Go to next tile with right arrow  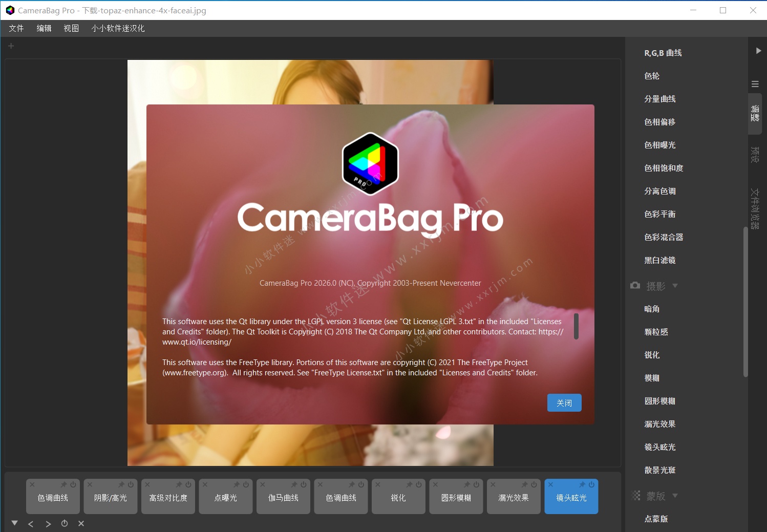[48, 524]
